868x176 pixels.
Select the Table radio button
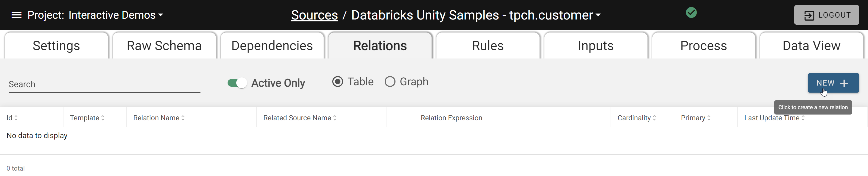[338, 82]
